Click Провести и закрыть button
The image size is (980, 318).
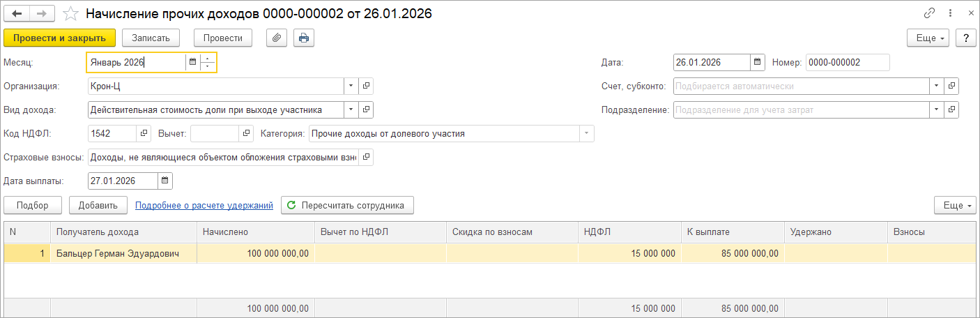tap(59, 38)
